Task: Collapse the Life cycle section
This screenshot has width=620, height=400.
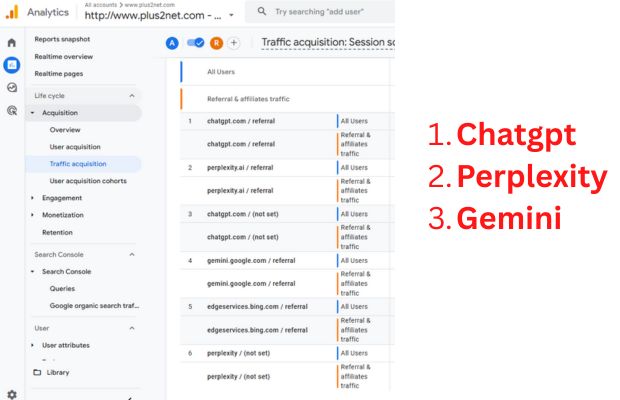Action: click(x=132, y=95)
